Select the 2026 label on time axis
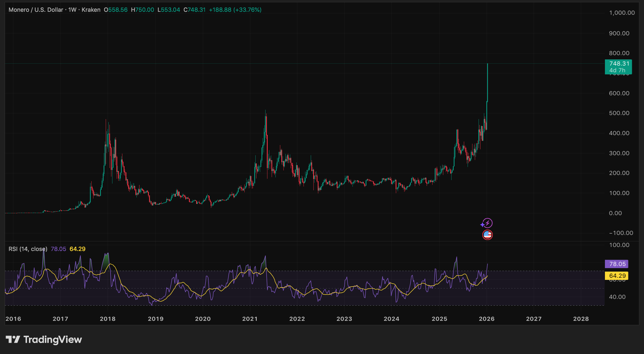 (x=487, y=319)
